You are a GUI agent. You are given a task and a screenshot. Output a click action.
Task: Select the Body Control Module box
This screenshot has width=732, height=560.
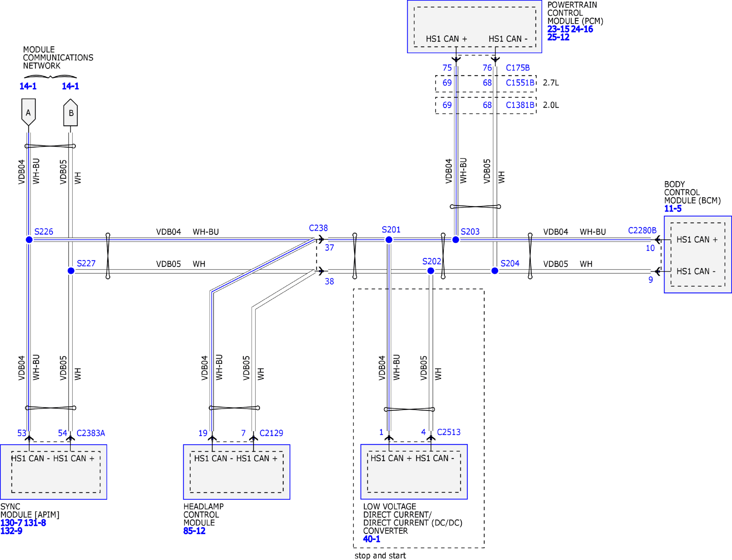click(x=698, y=254)
